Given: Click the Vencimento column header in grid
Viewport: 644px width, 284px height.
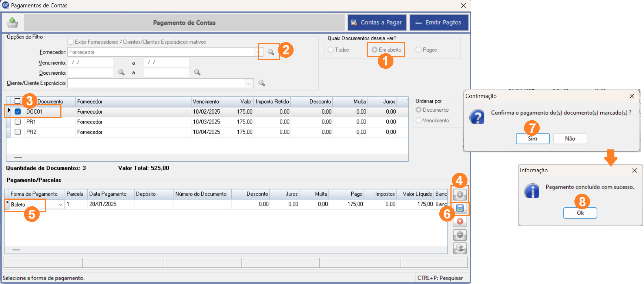Looking at the screenshot, I should point(206,101).
